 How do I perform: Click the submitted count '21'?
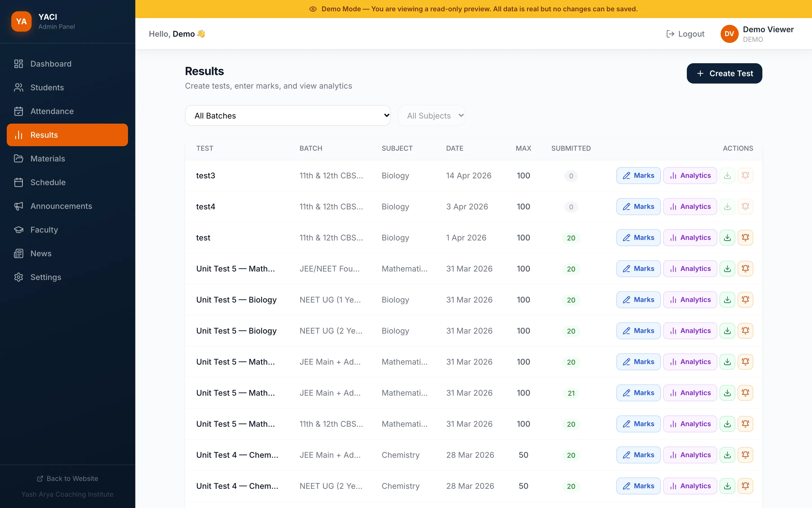[571, 393]
